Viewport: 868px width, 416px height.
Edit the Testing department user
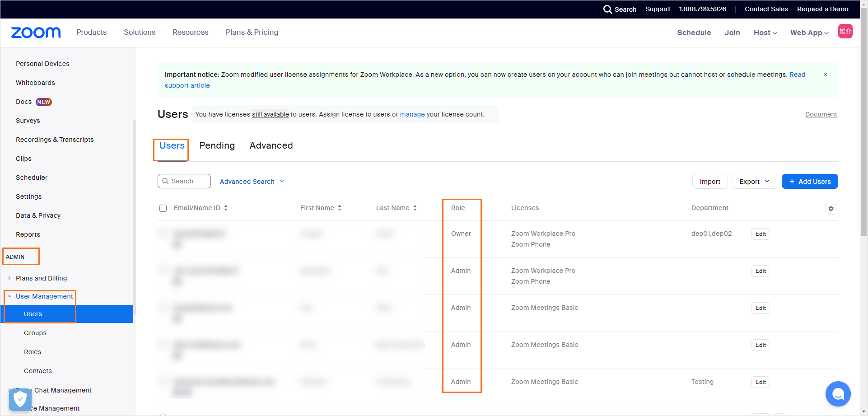(761, 382)
